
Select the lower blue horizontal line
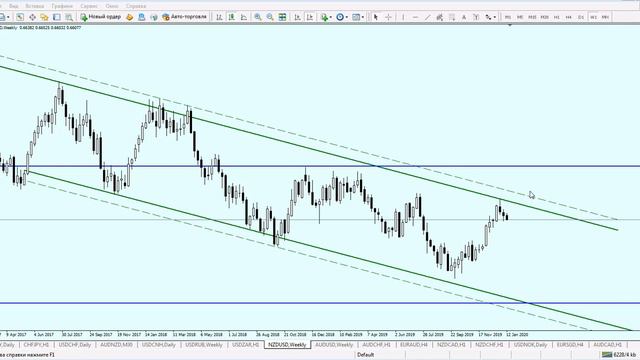pyautogui.click(x=320, y=303)
